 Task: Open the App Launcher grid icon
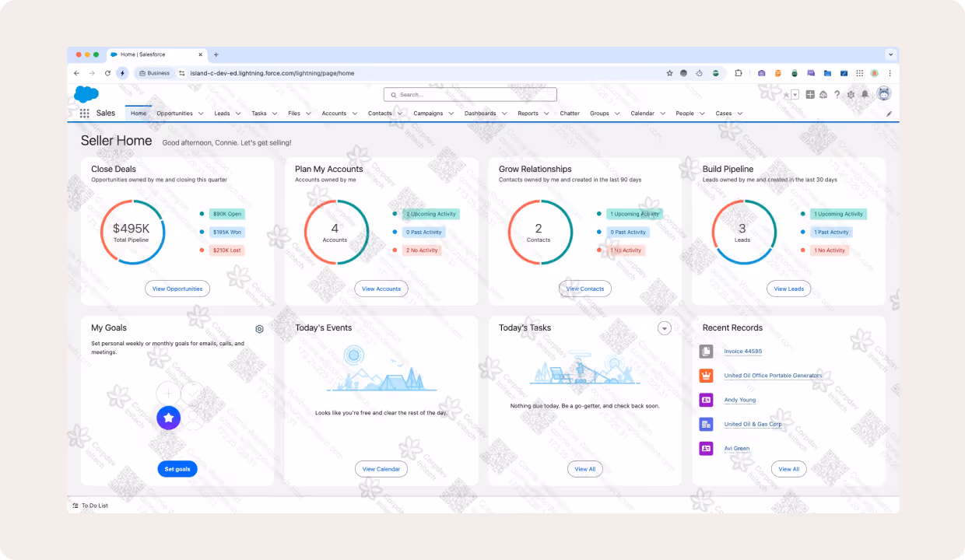84,114
